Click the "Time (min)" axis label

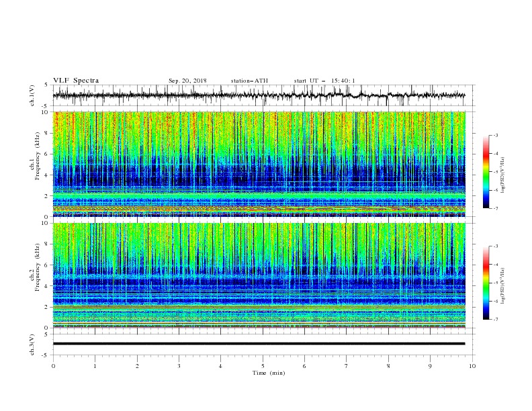pos(269,373)
